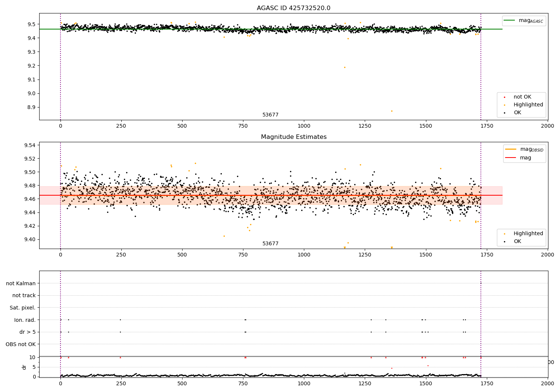The height and width of the screenshot is (392, 560).
Task: Click the '53677' label in Magnitude Estimates plot
Action: (x=270, y=244)
